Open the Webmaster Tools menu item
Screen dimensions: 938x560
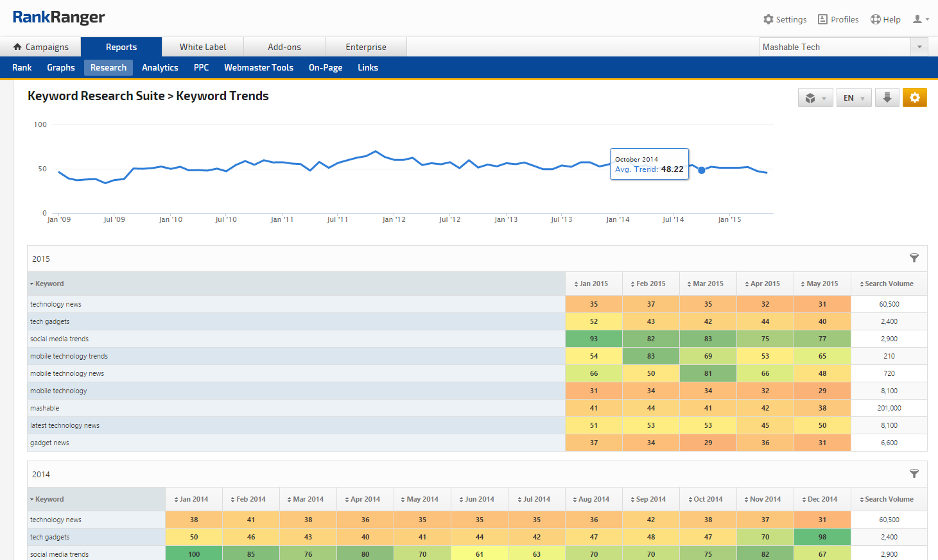pos(258,67)
